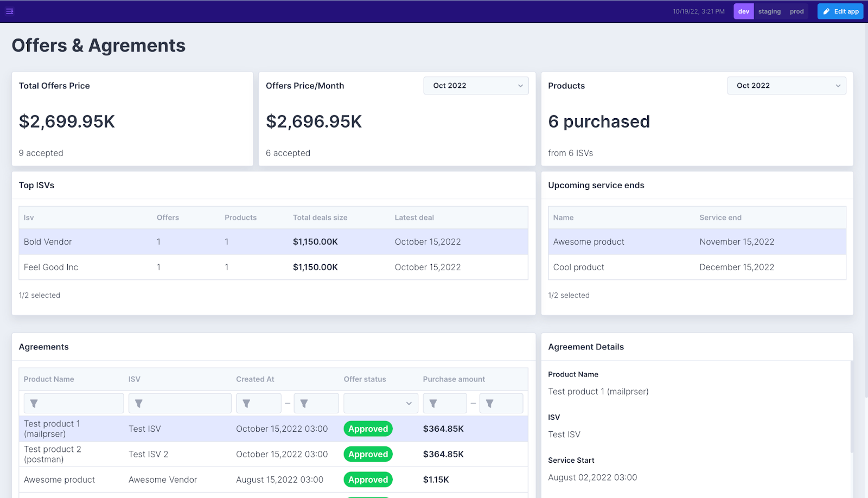Select the Bold Vendor row
Image resolution: width=868 pixels, height=498 pixels.
273,242
